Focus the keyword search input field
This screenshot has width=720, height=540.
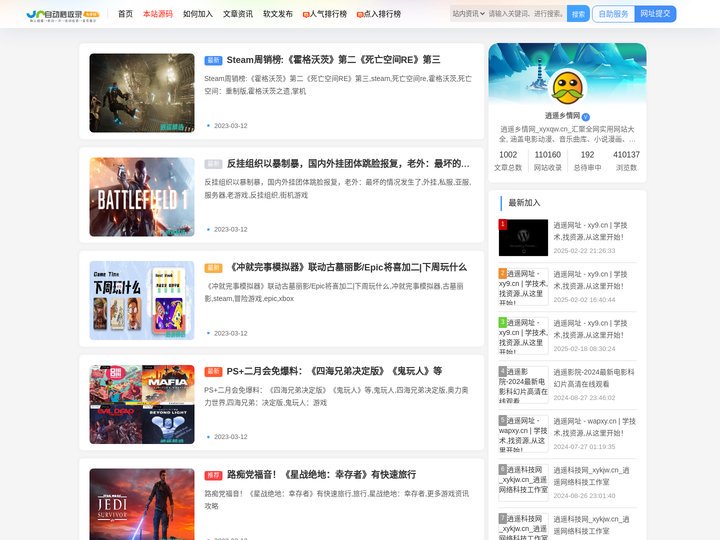click(526, 14)
